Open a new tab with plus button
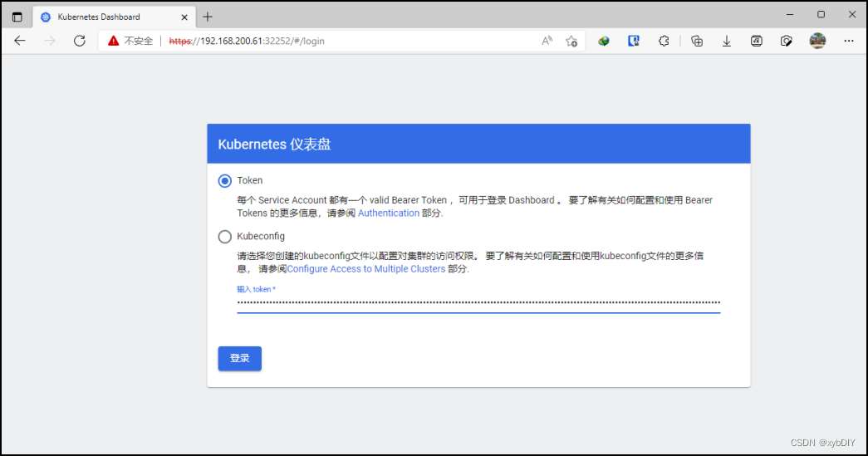Image resolution: width=868 pixels, height=456 pixels. click(208, 17)
